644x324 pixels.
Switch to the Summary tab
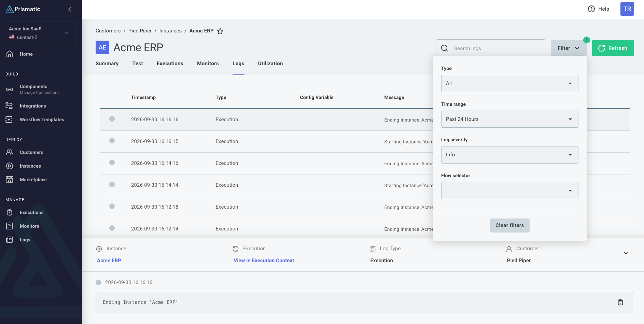coord(107,64)
